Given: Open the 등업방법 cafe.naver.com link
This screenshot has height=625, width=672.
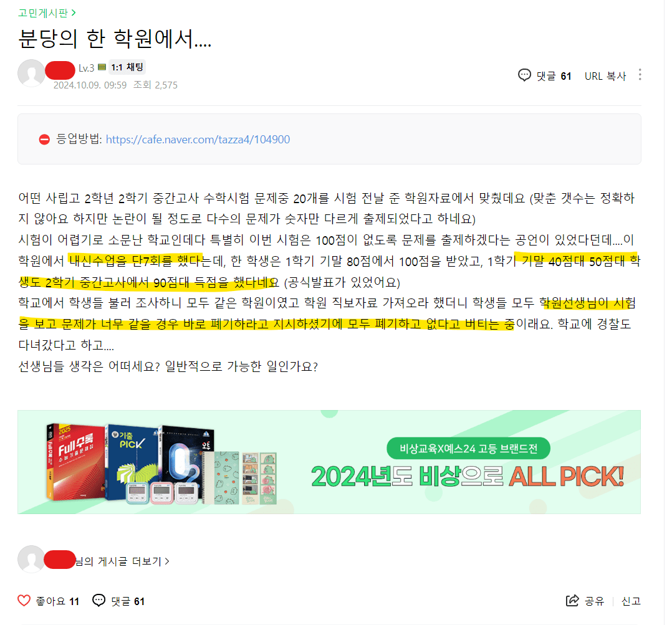Looking at the screenshot, I should tap(198, 139).
